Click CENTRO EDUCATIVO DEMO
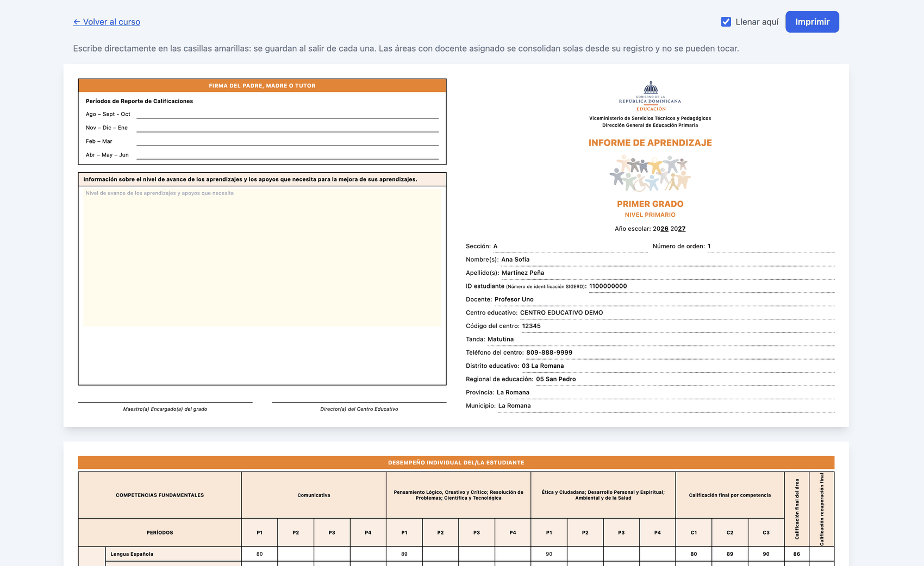924x566 pixels. [x=561, y=313]
